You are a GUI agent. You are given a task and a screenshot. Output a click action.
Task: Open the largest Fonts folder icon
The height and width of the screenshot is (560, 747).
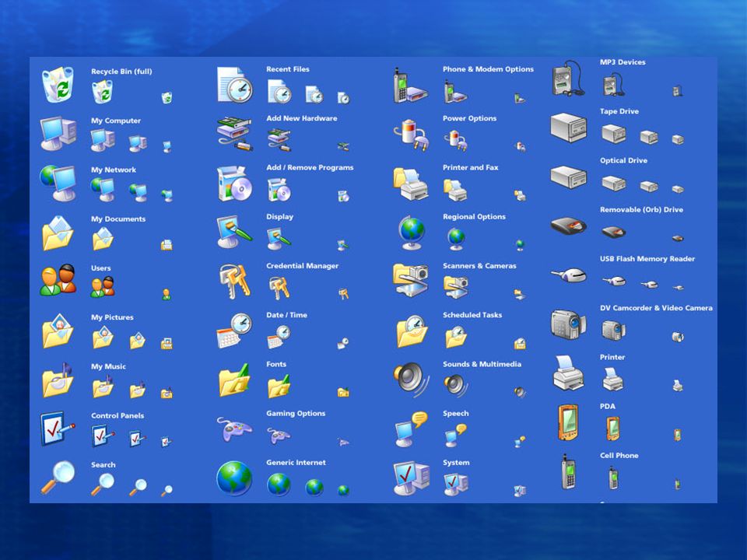(235, 380)
